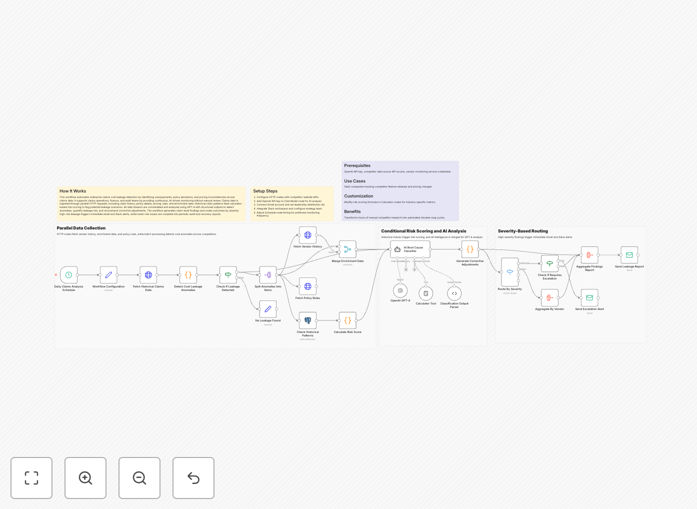This screenshot has height=509, width=697.
Task: Open the Classification Output Parser sub-node
Action: [x=454, y=293]
